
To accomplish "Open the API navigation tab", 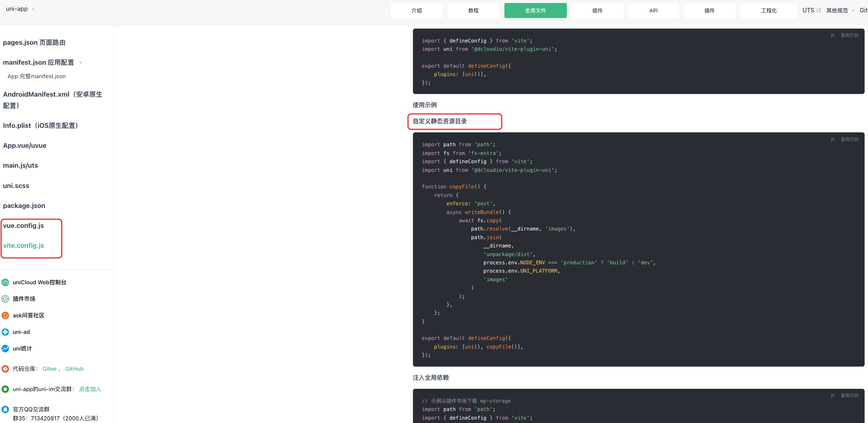I will pyautogui.click(x=653, y=11).
